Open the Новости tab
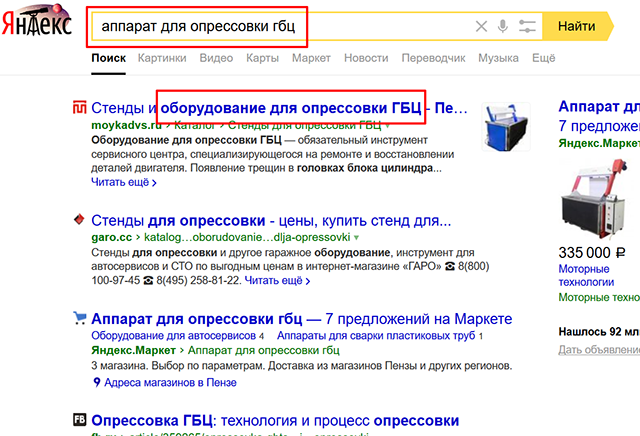640x436 pixels. [366, 58]
